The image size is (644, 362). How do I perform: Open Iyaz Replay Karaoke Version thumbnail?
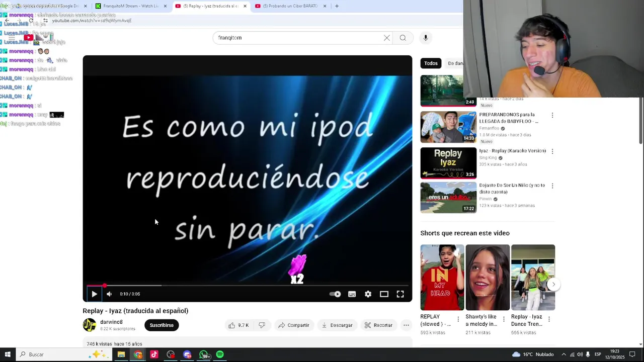pyautogui.click(x=448, y=163)
